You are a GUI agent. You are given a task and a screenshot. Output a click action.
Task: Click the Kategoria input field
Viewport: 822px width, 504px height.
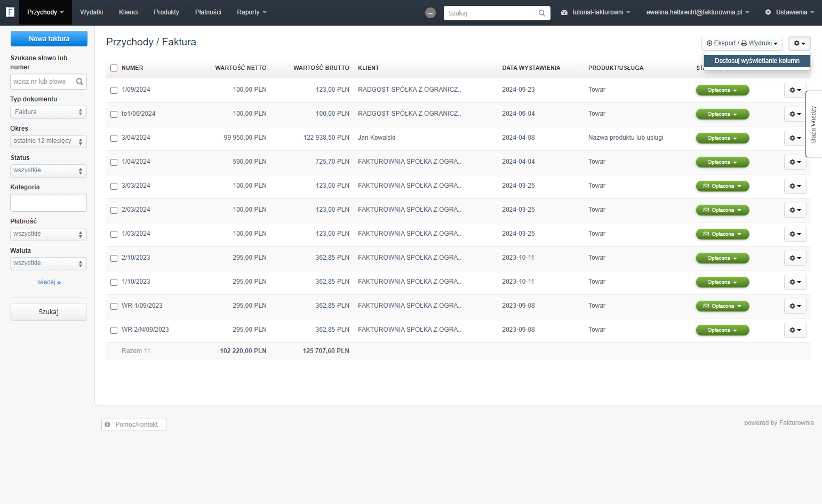(49, 203)
